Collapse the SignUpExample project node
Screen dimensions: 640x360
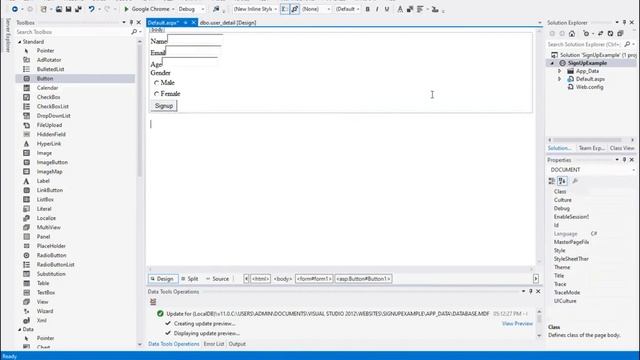click(552, 63)
